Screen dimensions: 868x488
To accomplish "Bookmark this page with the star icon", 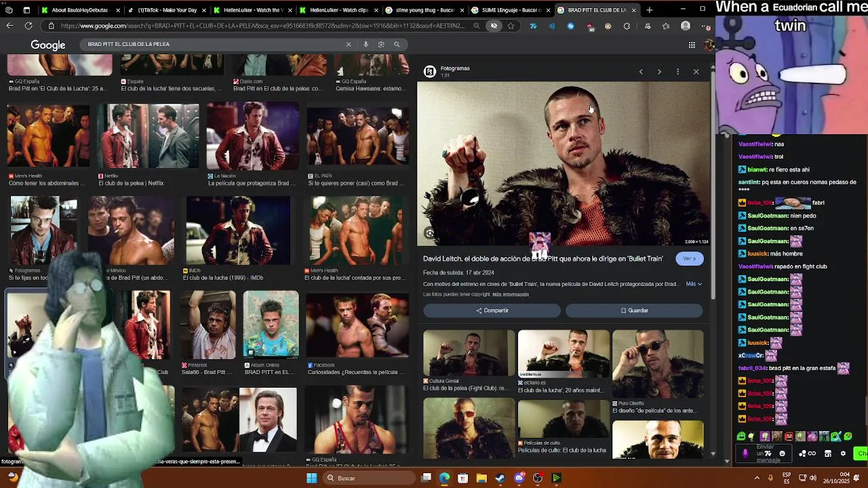I will [511, 26].
